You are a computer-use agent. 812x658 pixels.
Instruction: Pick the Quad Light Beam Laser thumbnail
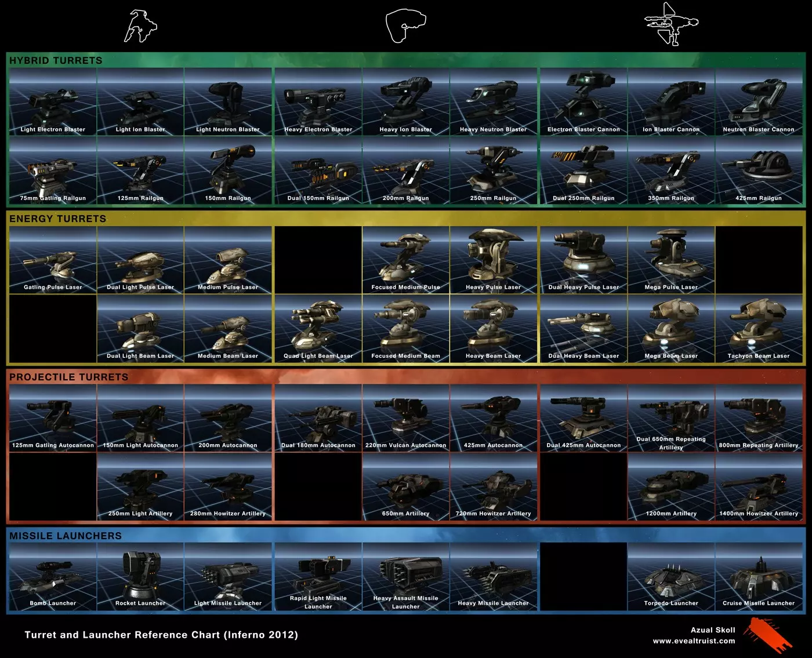pyautogui.click(x=318, y=329)
